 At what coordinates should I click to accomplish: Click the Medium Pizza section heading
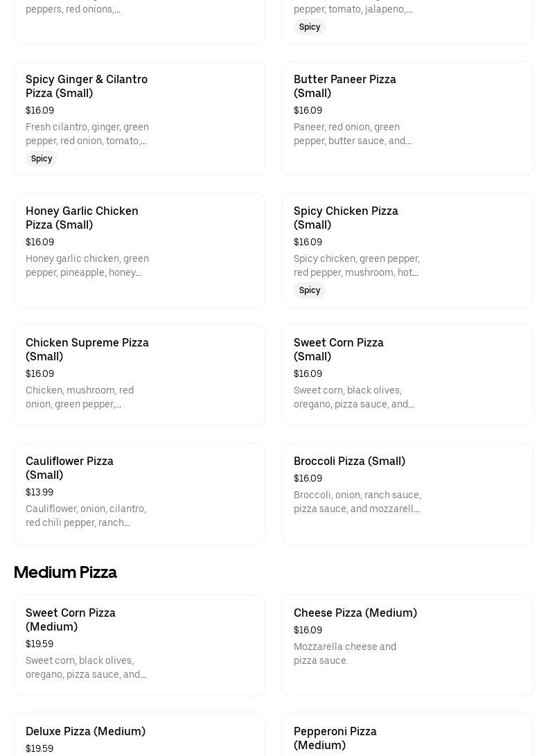click(65, 572)
